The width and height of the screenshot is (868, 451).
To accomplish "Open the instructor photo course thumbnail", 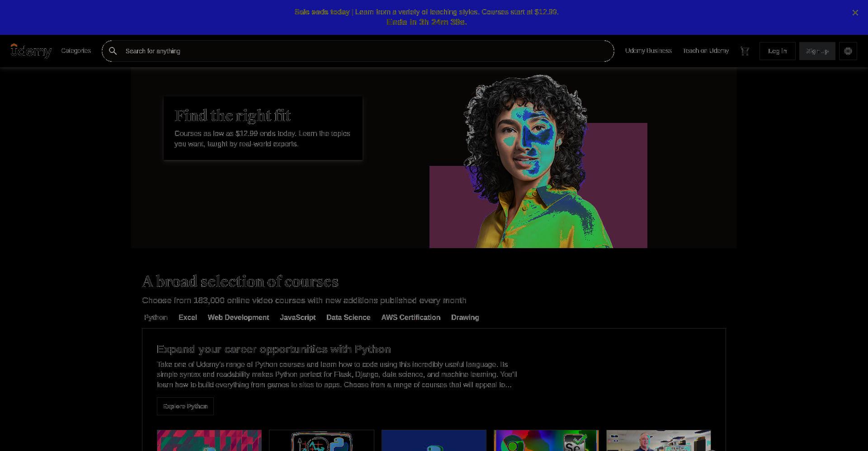I will click(659, 441).
